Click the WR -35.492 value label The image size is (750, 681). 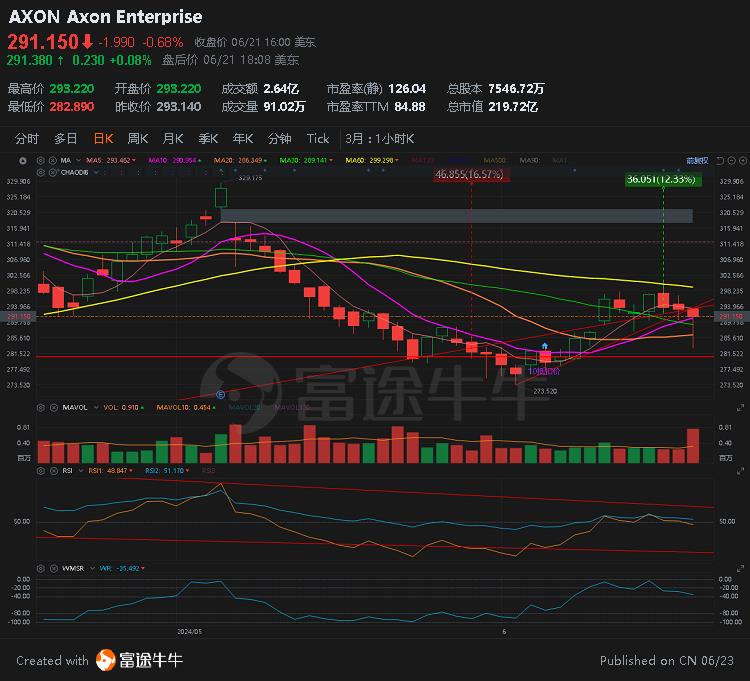[x=122, y=568]
